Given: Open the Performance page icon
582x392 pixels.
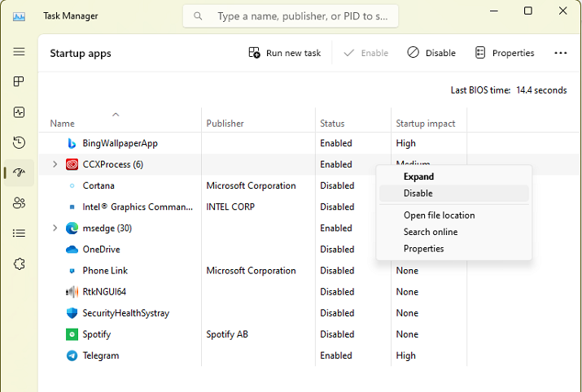Looking at the screenshot, I should tap(19, 112).
